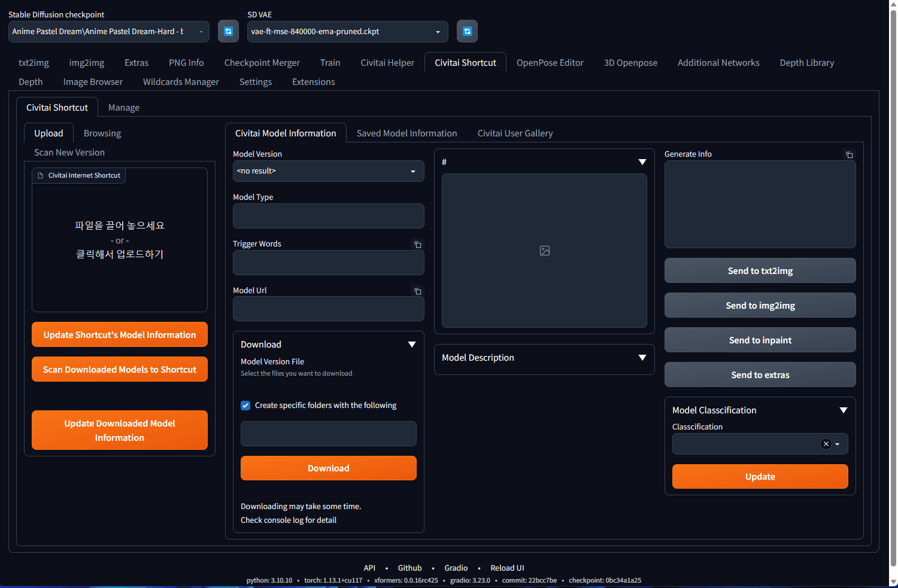Click the file icon beside Civitai Internet Shortcut

click(41, 175)
